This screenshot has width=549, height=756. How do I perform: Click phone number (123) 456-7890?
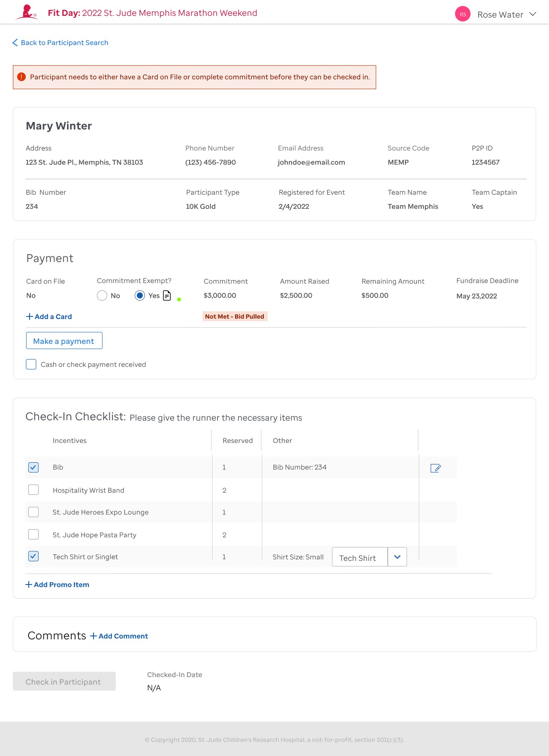point(211,162)
